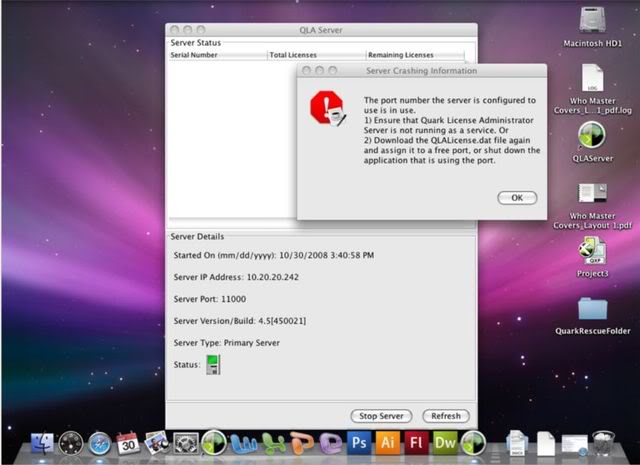Click the green server Status icon

tap(213, 365)
